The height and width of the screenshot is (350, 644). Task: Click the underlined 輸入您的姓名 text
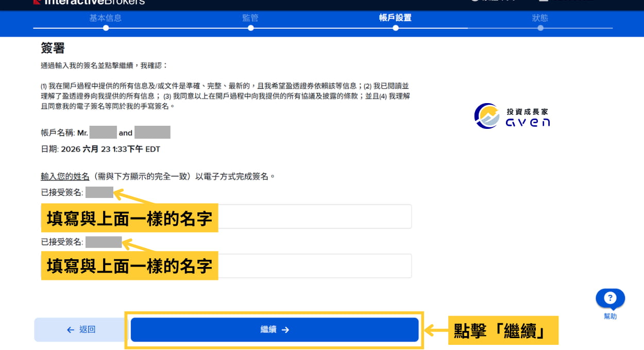[65, 176]
